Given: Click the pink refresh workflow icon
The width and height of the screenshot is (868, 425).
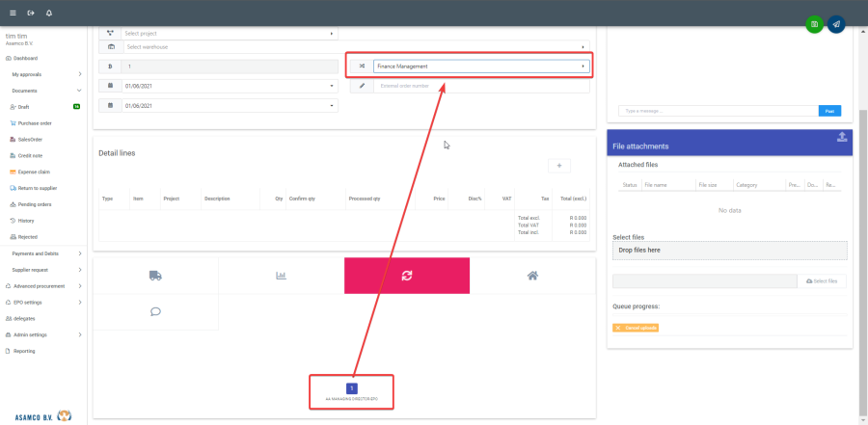Looking at the screenshot, I should pyautogui.click(x=406, y=276).
